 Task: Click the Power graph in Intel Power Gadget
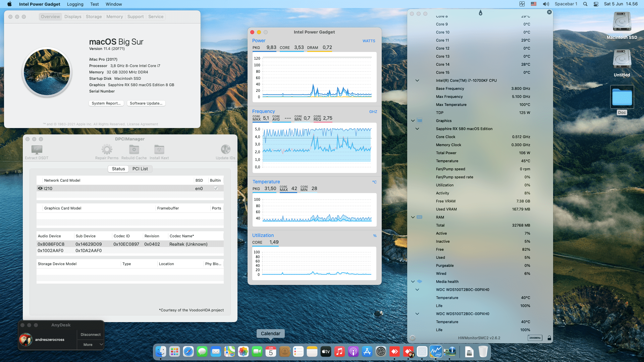coord(314,77)
